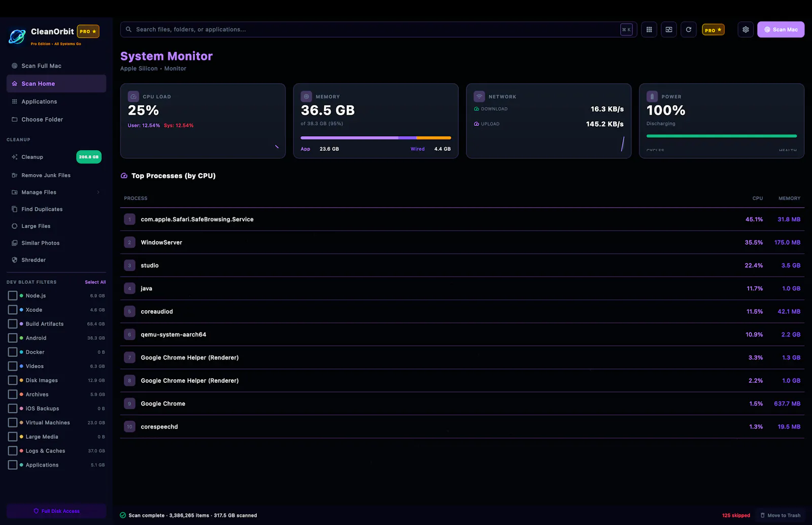Select the corespeechd process row
The image size is (812, 525).
(x=462, y=427)
